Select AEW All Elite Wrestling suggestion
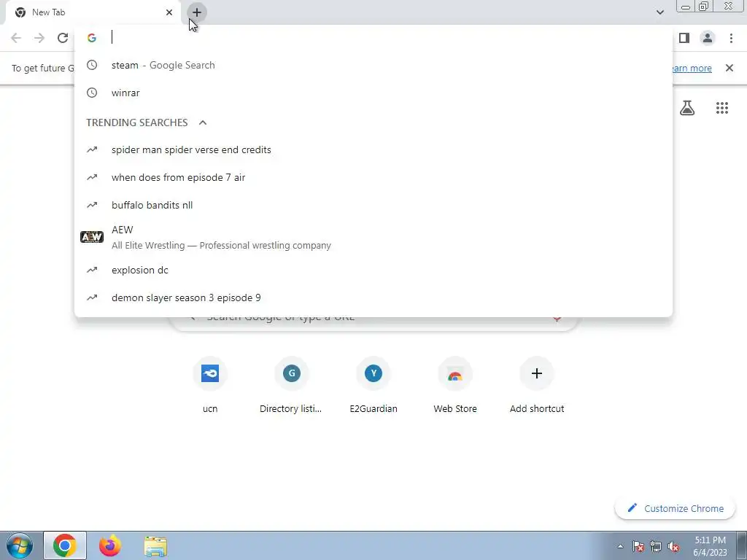 coord(373,237)
